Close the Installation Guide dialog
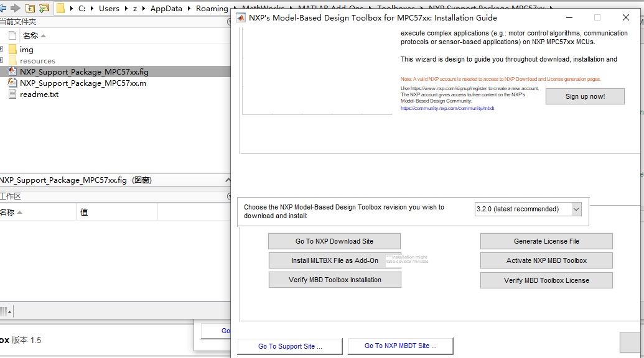644x358 pixels. coord(625,17)
